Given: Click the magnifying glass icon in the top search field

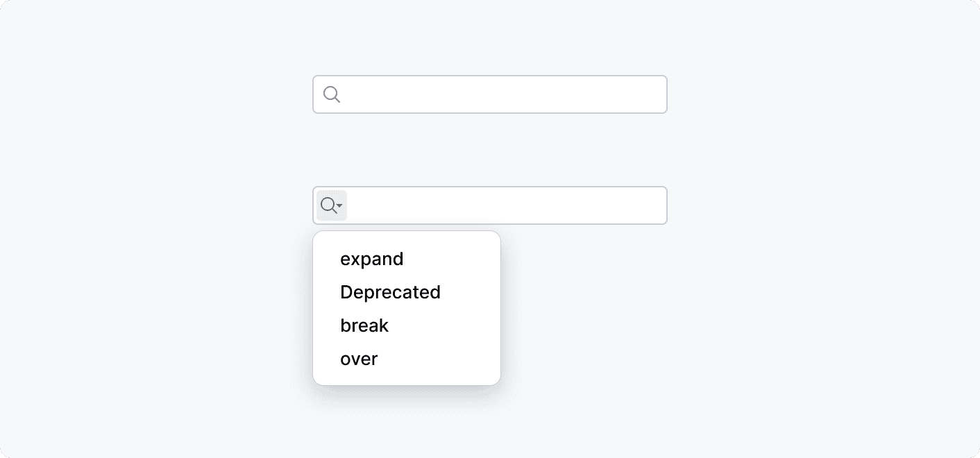Looking at the screenshot, I should coord(332,94).
